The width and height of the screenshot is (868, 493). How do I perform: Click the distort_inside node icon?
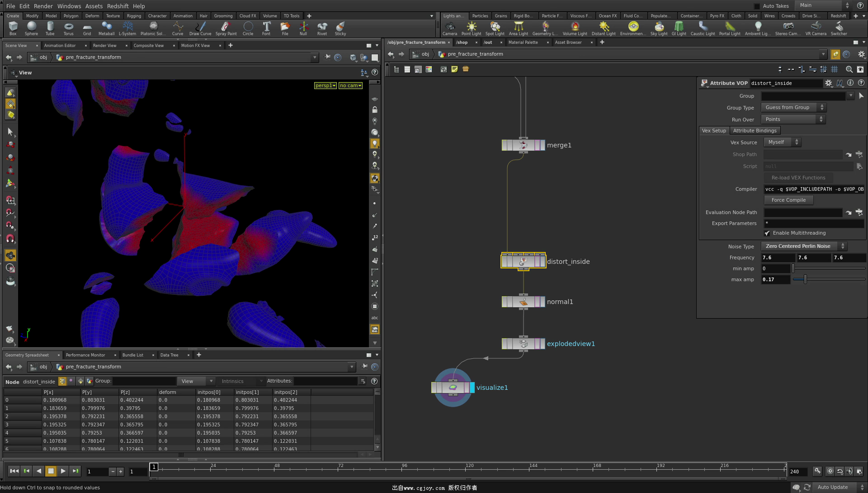point(523,261)
